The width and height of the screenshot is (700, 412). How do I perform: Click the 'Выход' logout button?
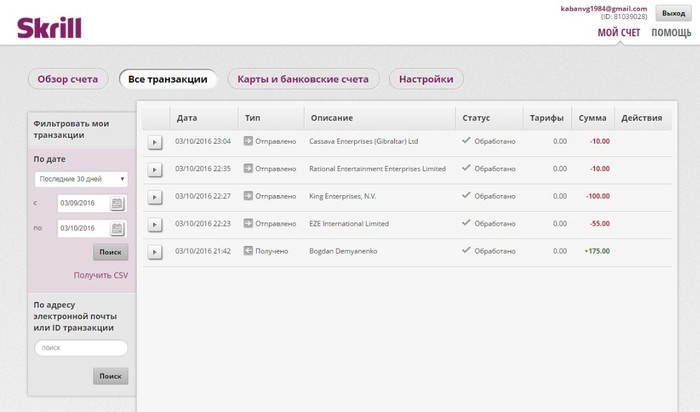pyautogui.click(x=673, y=13)
